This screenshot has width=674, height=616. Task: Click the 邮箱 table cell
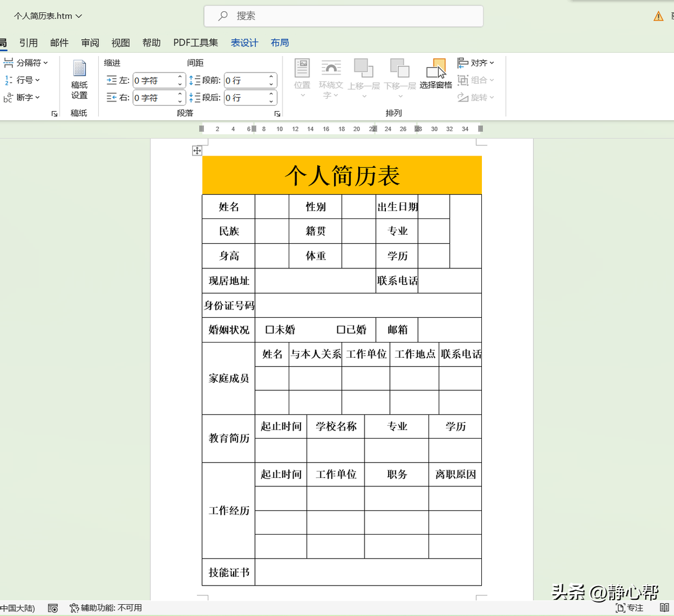click(x=397, y=330)
